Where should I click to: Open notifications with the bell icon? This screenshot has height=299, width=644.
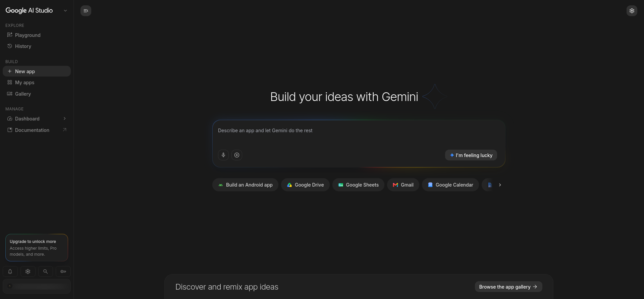pyautogui.click(x=10, y=271)
